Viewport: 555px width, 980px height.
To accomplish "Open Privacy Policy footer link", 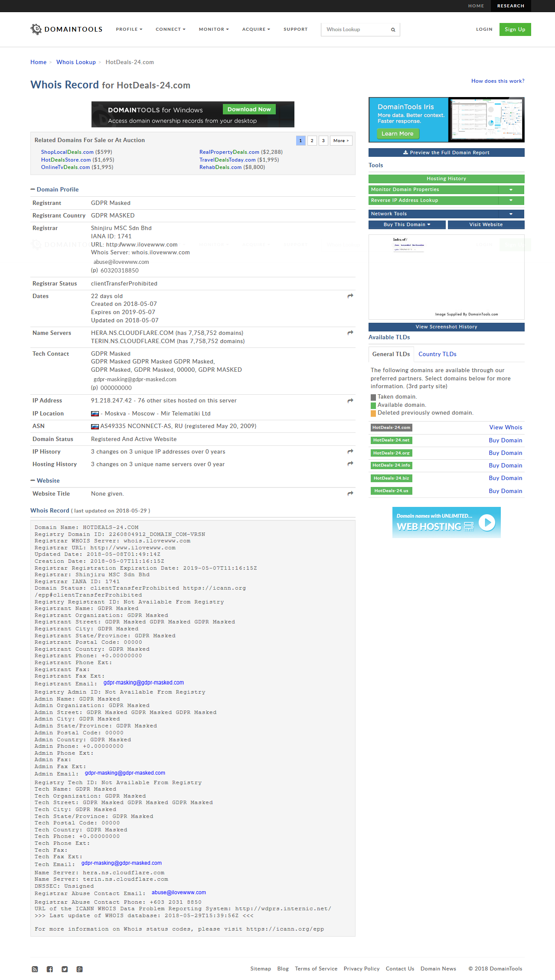I will tap(361, 969).
